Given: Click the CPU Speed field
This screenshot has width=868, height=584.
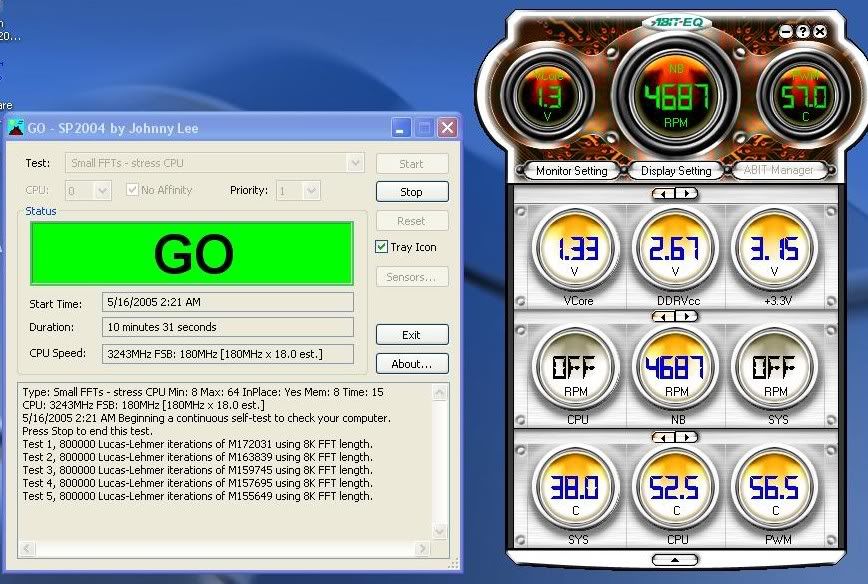Looking at the screenshot, I should coord(228,354).
